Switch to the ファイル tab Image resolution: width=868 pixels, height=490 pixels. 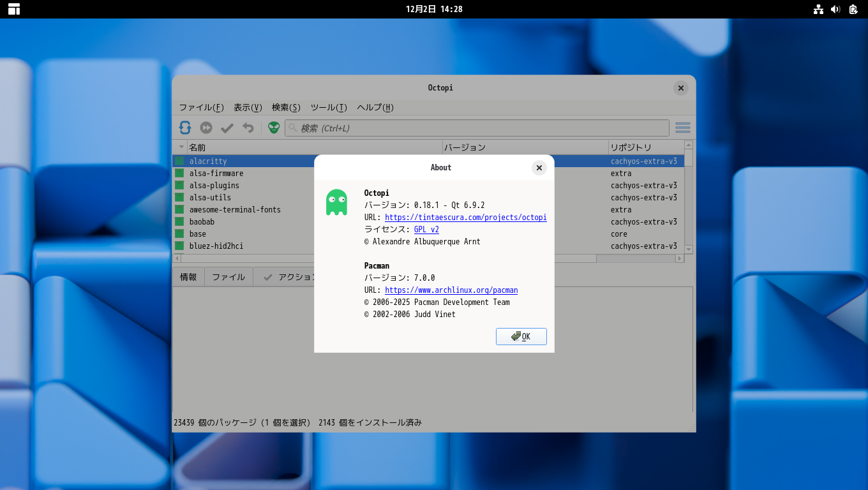click(228, 277)
